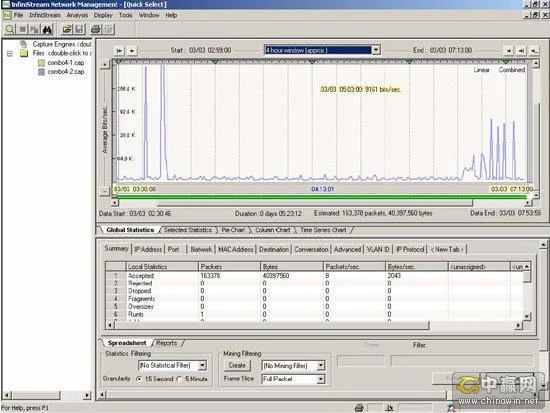Screen dimensions: 550x413
Task: Switch to the Column Chart tab
Action: click(273, 230)
